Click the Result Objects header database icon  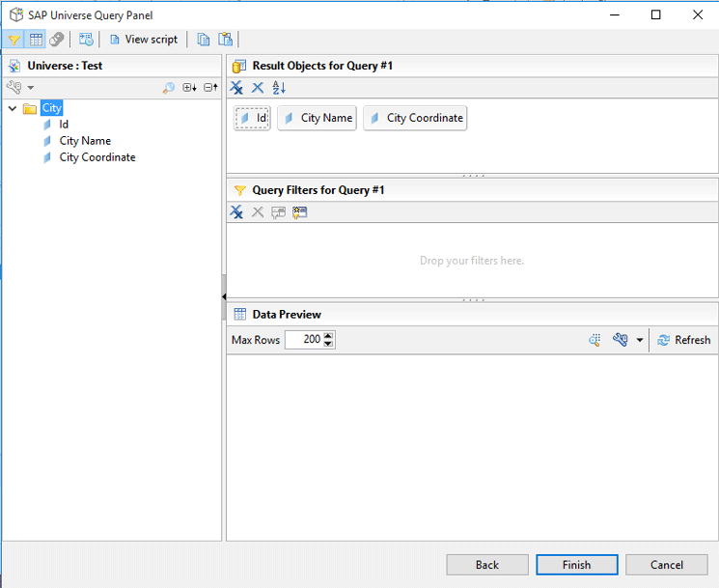239,66
